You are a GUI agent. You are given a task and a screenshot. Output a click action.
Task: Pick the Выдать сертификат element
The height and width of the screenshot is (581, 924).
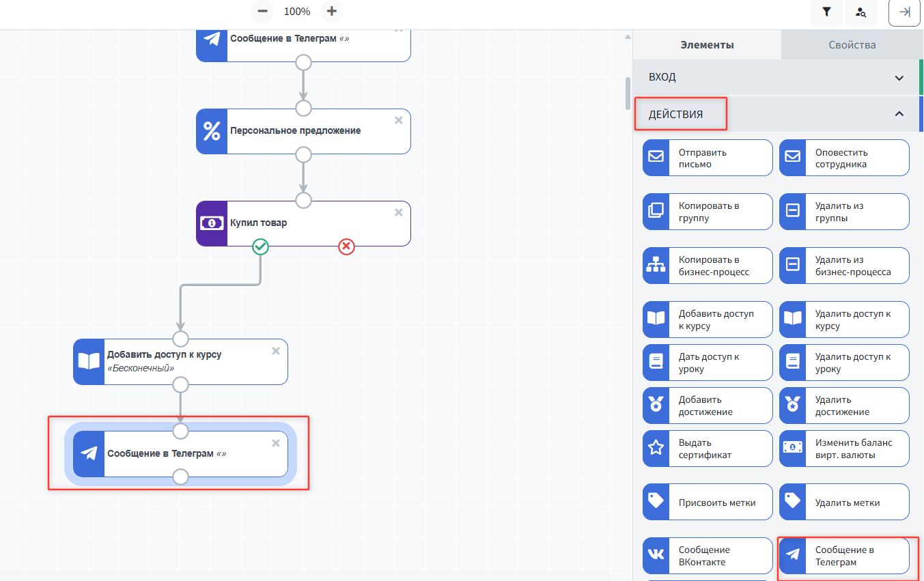click(707, 449)
